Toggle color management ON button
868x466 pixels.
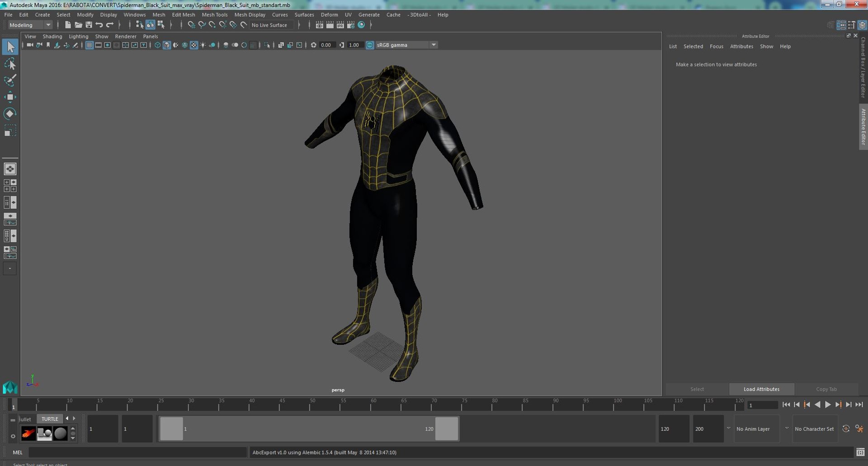point(370,45)
